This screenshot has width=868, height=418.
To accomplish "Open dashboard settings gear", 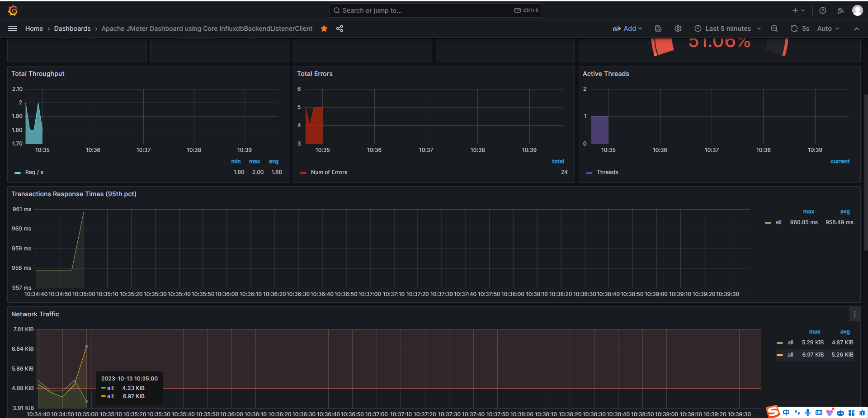I will 678,28.
